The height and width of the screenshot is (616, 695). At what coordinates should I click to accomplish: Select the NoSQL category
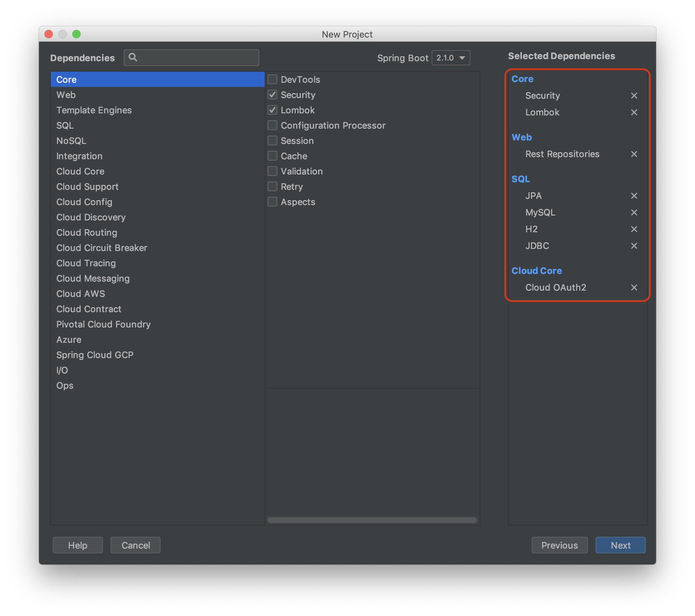[157, 141]
